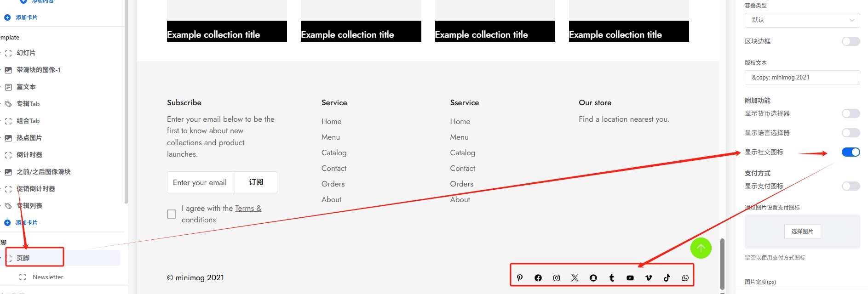Select the 幻灯片 section in the sidebar
Image resolution: width=868 pixels, height=294 pixels.
pyautogui.click(x=26, y=53)
